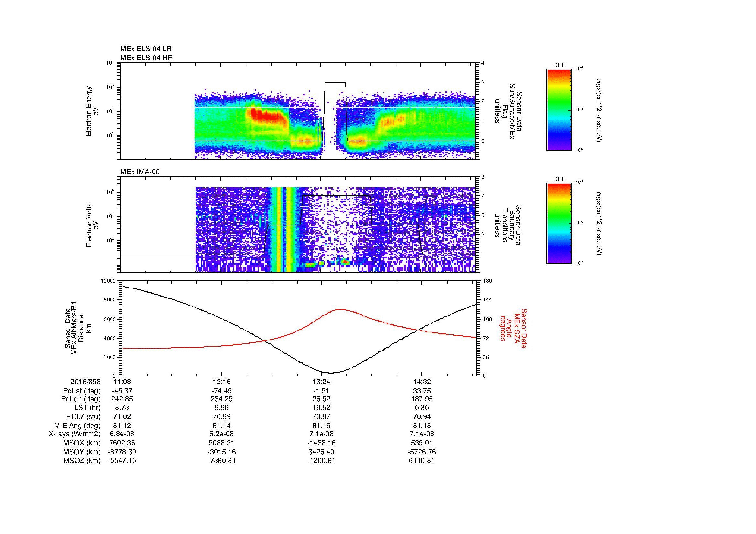Image resolution: width=756 pixels, height=534 pixels.
Task: Click the yellow-green vertical band in the IMA spectrogram
Action: [x=284, y=230]
